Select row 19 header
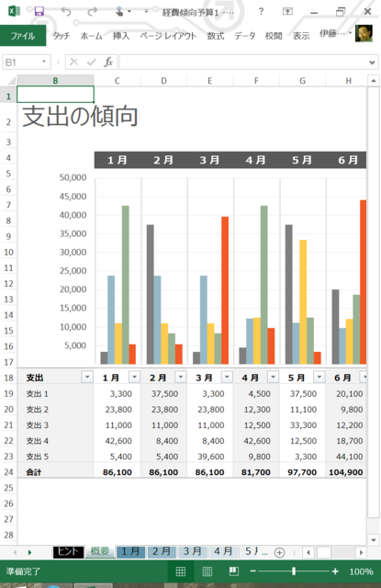This screenshot has width=381, height=588. [x=8, y=393]
